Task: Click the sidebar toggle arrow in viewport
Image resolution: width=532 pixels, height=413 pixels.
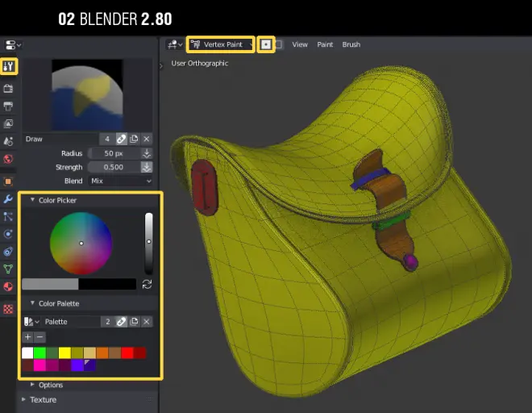Action: (x=161, y=66)
